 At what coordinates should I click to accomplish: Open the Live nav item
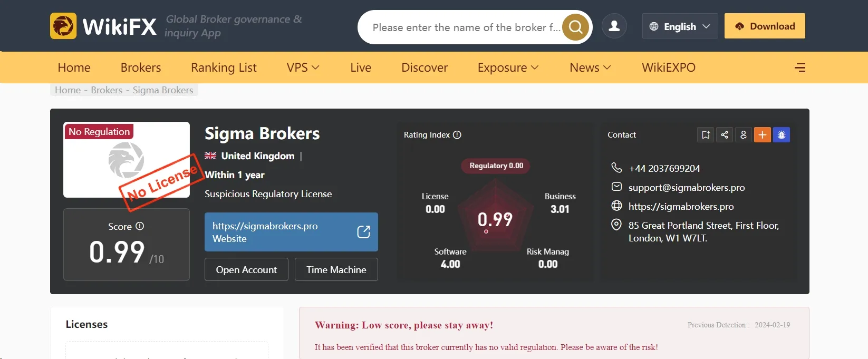point(361,67)
